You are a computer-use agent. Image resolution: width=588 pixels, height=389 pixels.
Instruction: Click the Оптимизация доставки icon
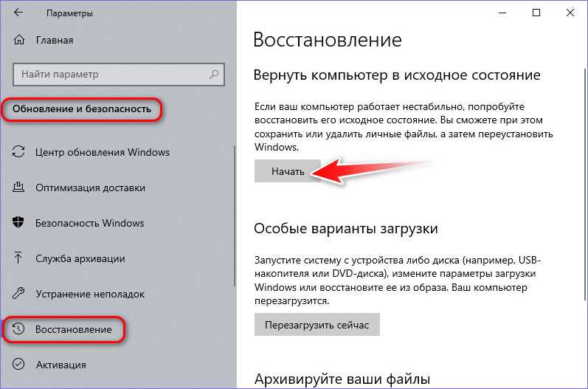click(x=18, y=187)
